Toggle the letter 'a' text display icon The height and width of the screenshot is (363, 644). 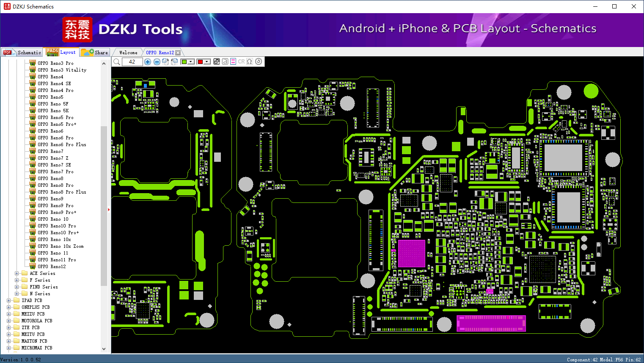point(225,61)
